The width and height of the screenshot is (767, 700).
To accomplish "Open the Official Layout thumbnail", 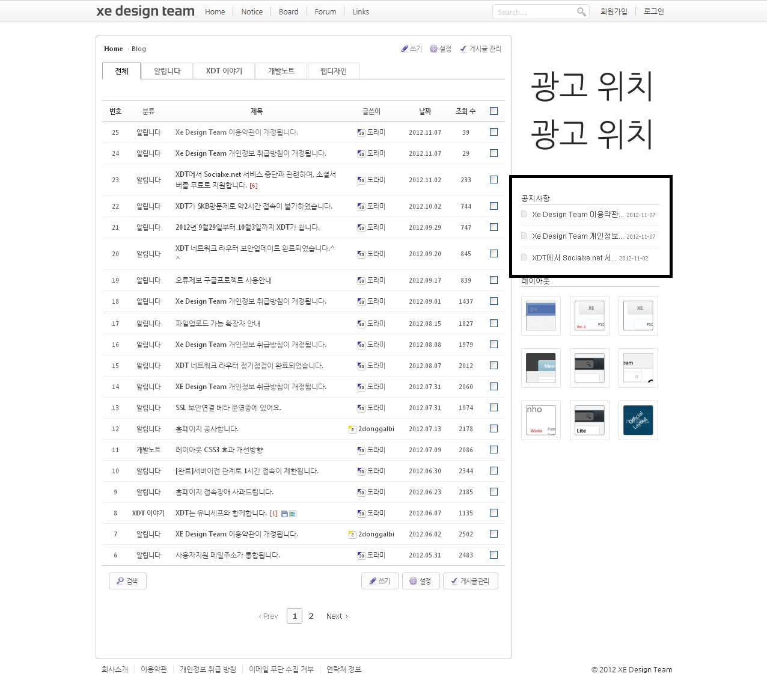I will point(638,420).
